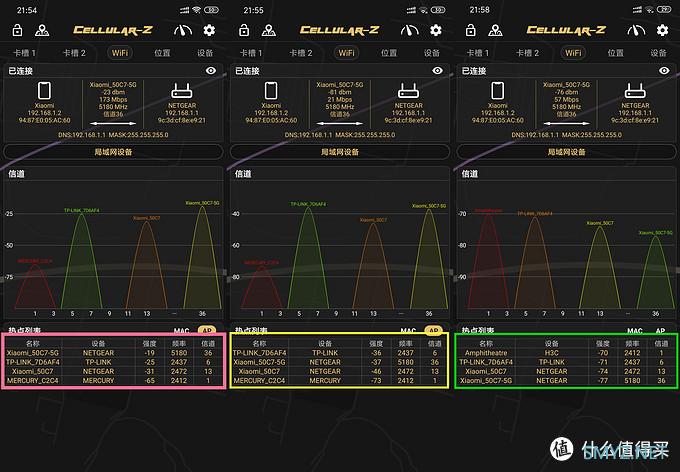Image resolution: width=680 pixels, height=472 pixels.
Task: Select the Xiaomi_50C7-5G row with strength -37
Action: (340, 362)
